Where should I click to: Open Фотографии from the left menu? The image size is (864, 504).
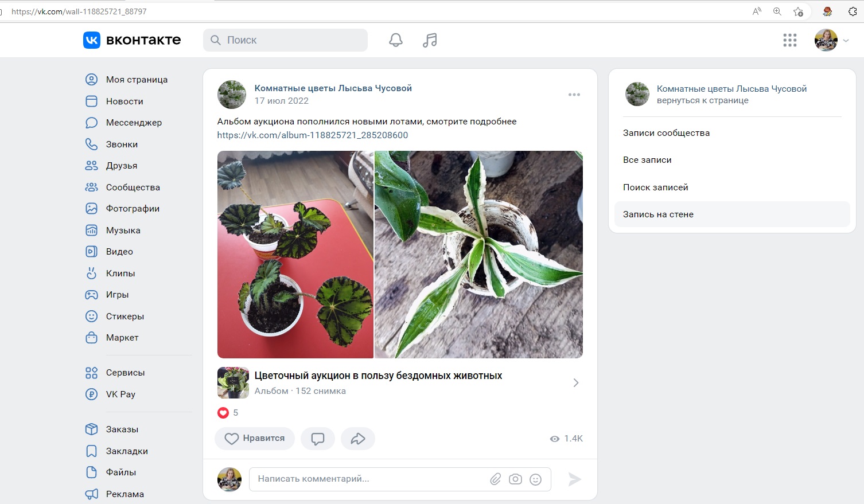133,209
